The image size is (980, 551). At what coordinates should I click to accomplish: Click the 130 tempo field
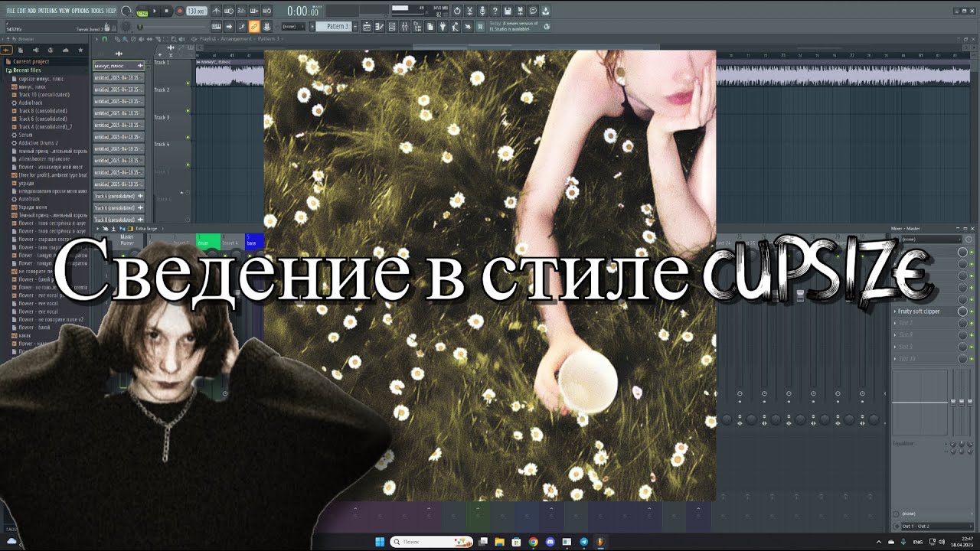(x=196, y=11)
